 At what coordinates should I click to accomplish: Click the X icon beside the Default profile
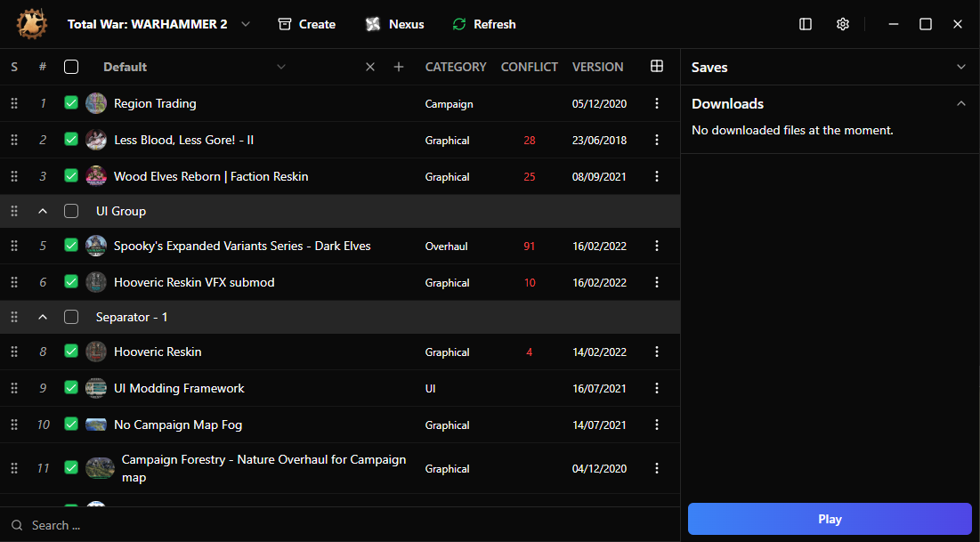coord(370,67)
